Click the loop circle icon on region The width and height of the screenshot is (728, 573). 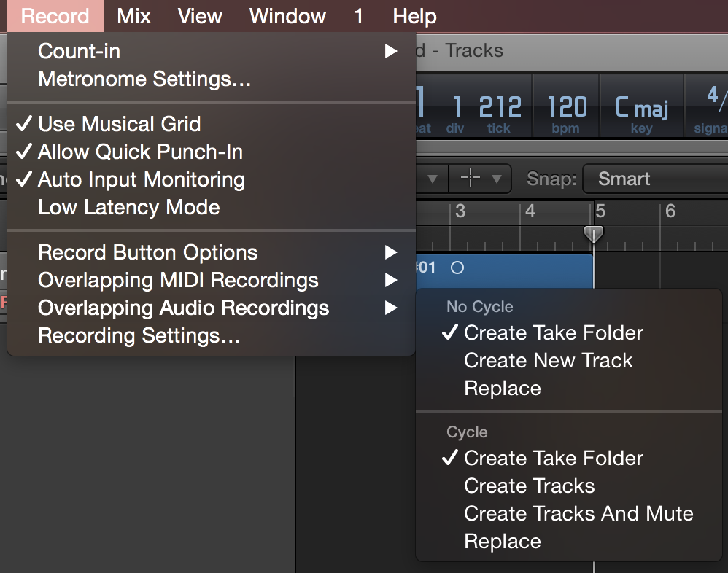[x=457, y=268]
